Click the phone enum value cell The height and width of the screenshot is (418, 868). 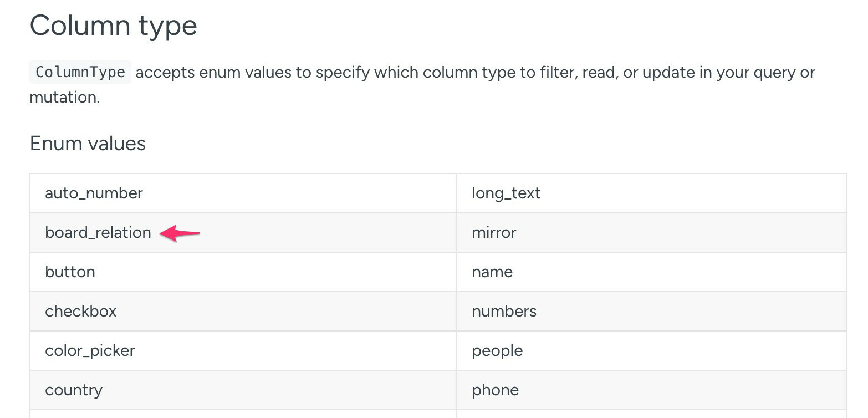pyautogui.click(x=652, y=390)
